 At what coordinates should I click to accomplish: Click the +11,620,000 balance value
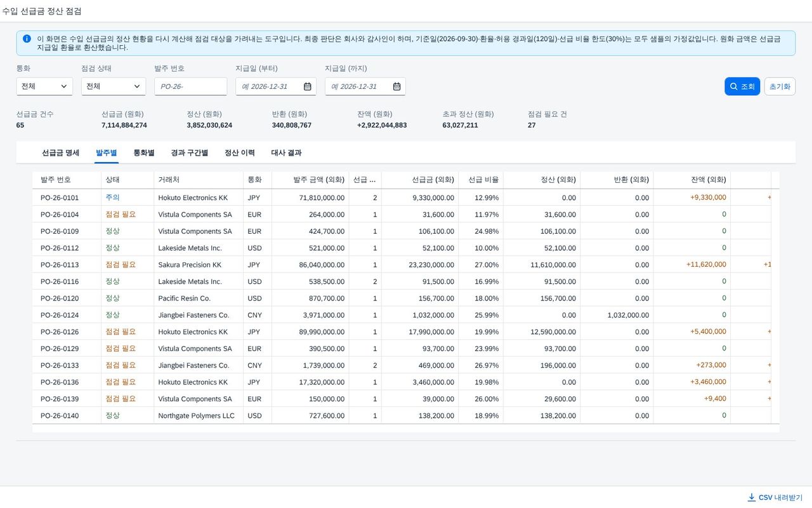point(706,265)
